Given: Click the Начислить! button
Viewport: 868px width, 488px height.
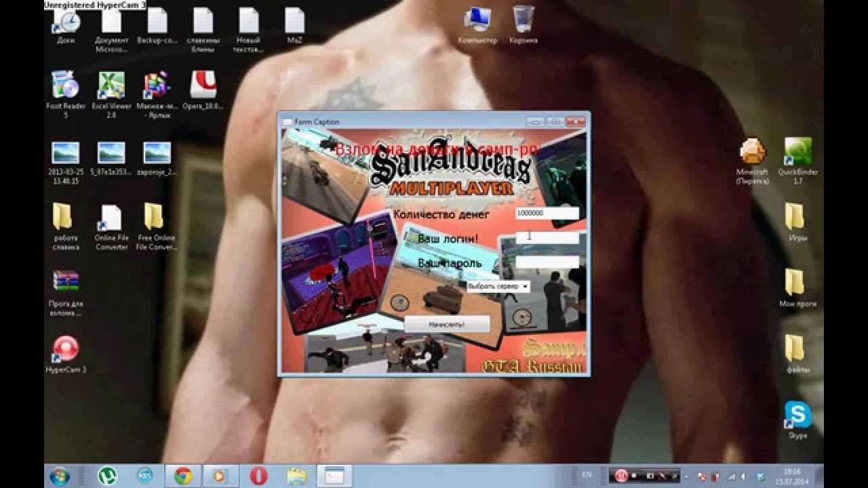Looking at the screenshot, I should point(447,324).
